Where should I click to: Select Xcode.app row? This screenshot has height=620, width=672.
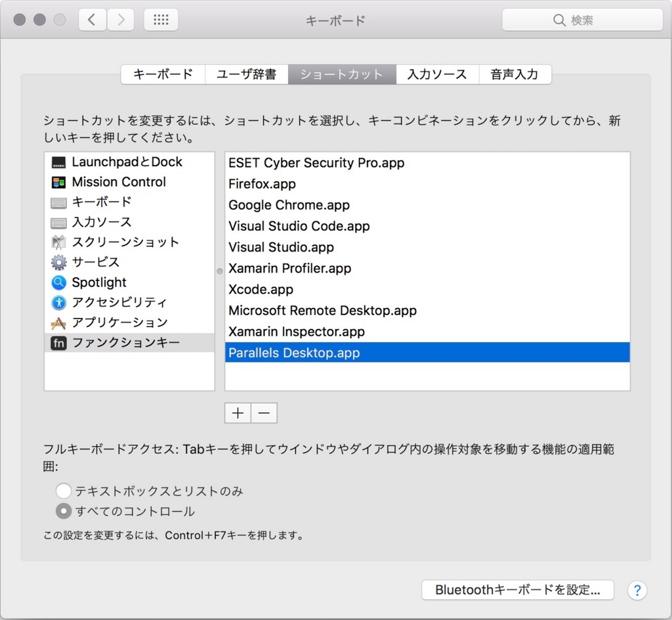tap(427, 290)
